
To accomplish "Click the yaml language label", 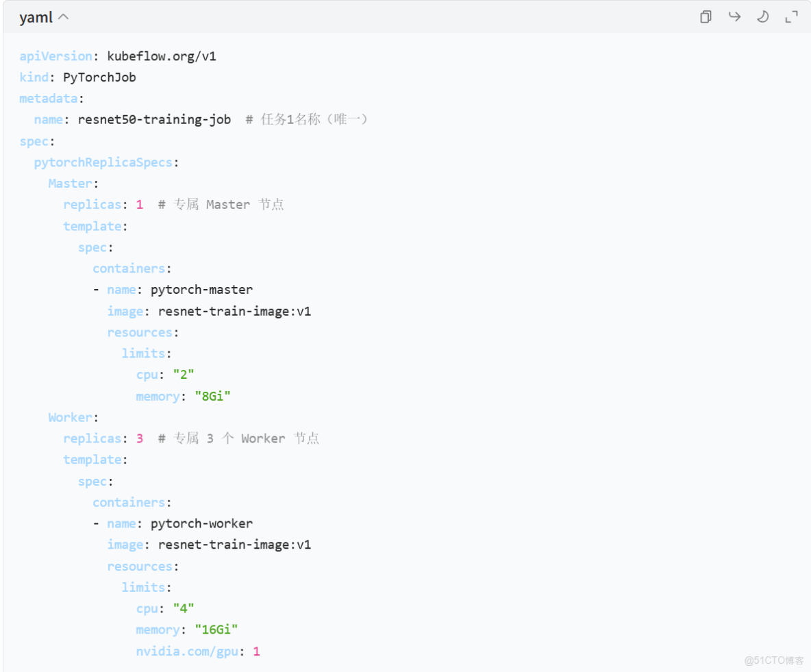I will coord(36,18).
